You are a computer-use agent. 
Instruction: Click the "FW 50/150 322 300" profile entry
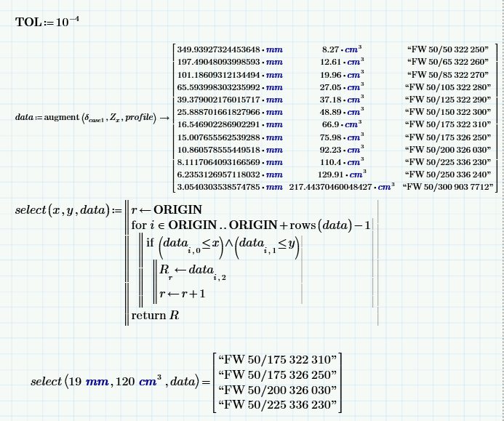tap(448, 112)
